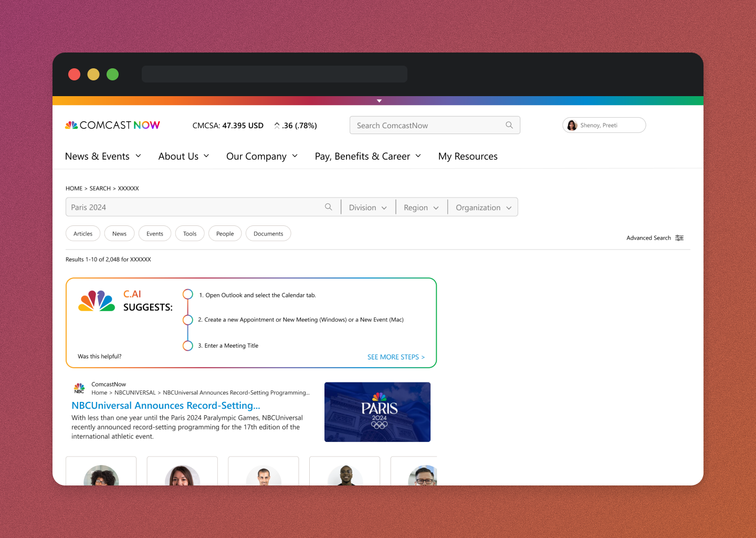Click the Comcast Now logo
This screenshot has height=538, width=756.
click(x=112, y=125)
